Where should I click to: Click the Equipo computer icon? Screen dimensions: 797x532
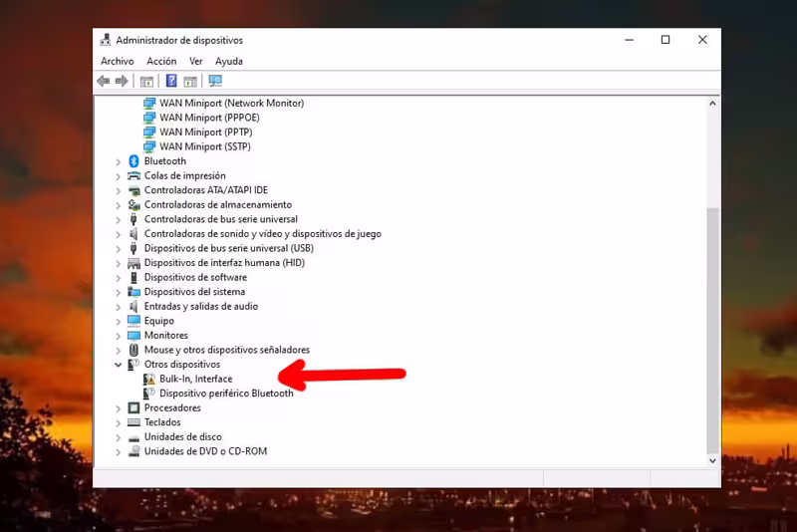coord(133,321)
